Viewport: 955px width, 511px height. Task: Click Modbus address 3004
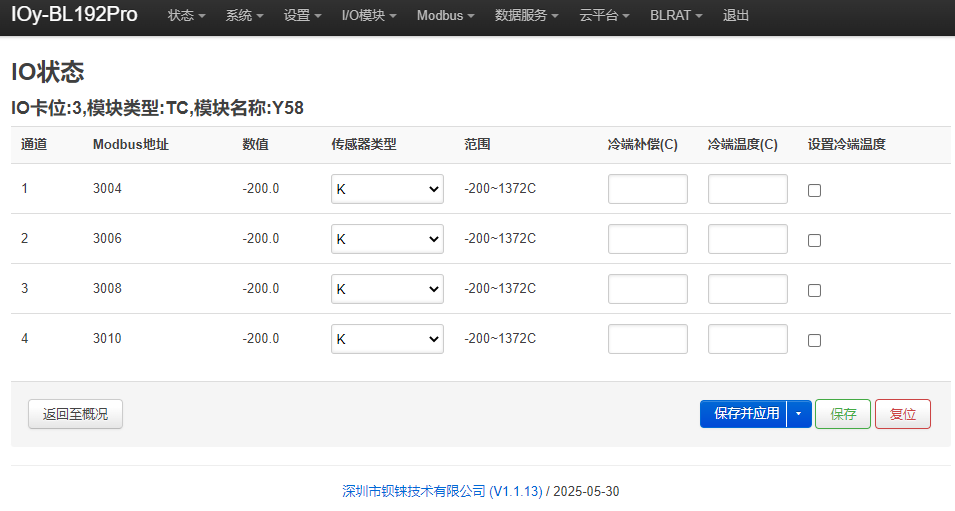tap(107, 189)
